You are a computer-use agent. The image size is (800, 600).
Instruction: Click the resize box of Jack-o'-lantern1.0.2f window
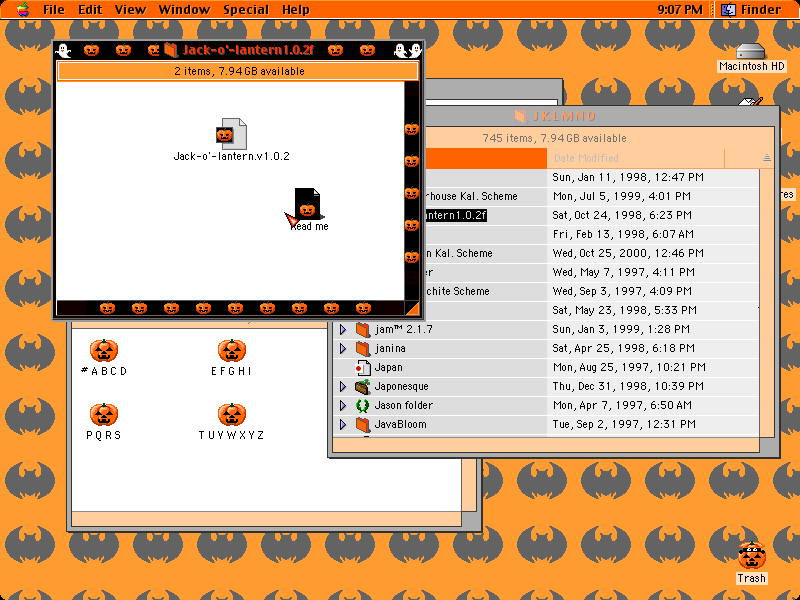coord(412,308)
